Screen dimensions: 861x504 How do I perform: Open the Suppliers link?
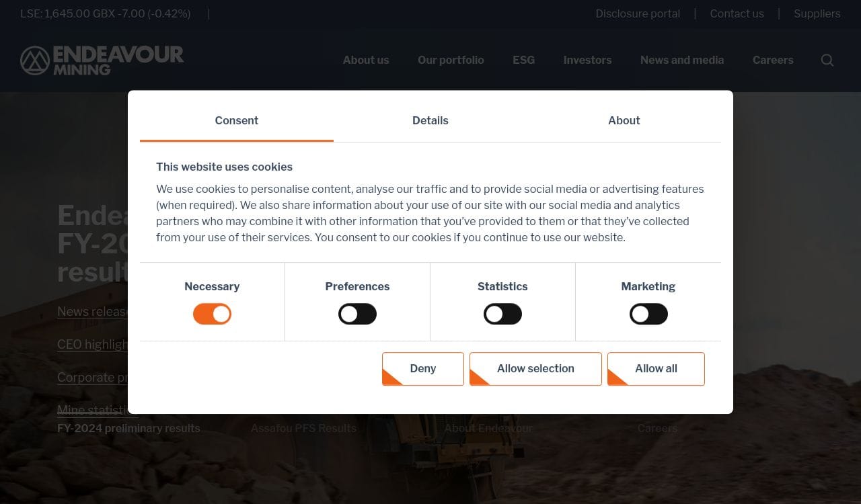point(817,14)
